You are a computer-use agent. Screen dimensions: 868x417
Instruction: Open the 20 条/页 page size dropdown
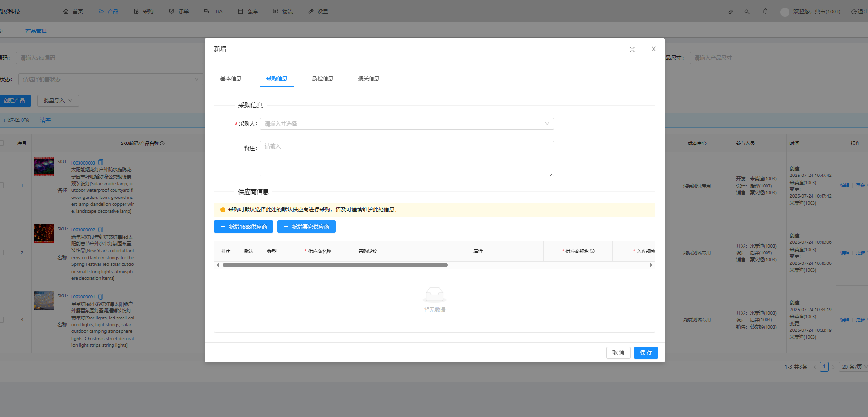pyautogui.click(x=854, y=367)
